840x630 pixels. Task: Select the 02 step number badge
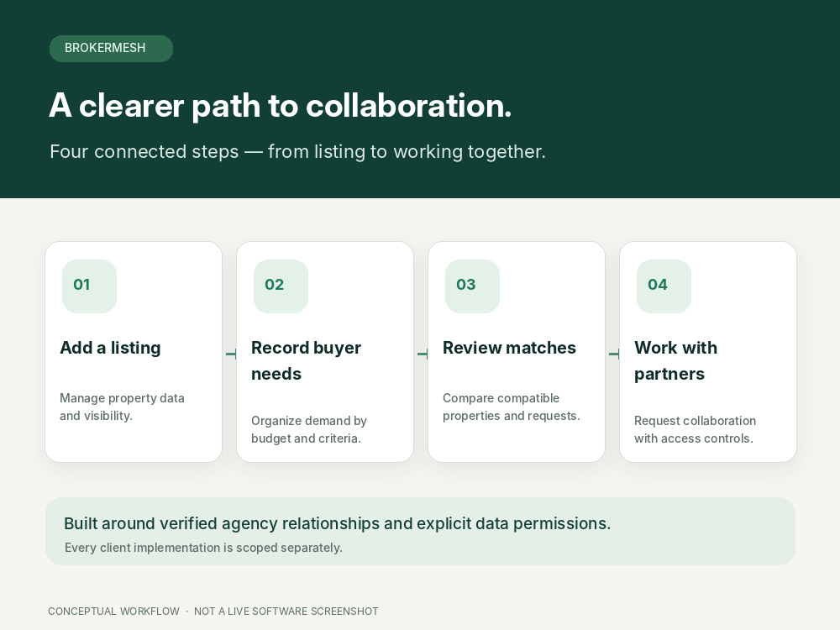tap(281, 286)
